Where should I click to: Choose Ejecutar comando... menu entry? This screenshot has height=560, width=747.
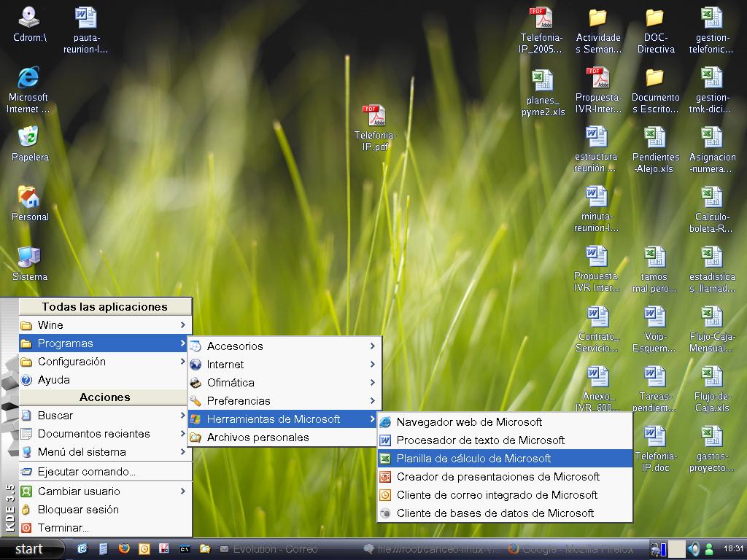pos(105,472)
